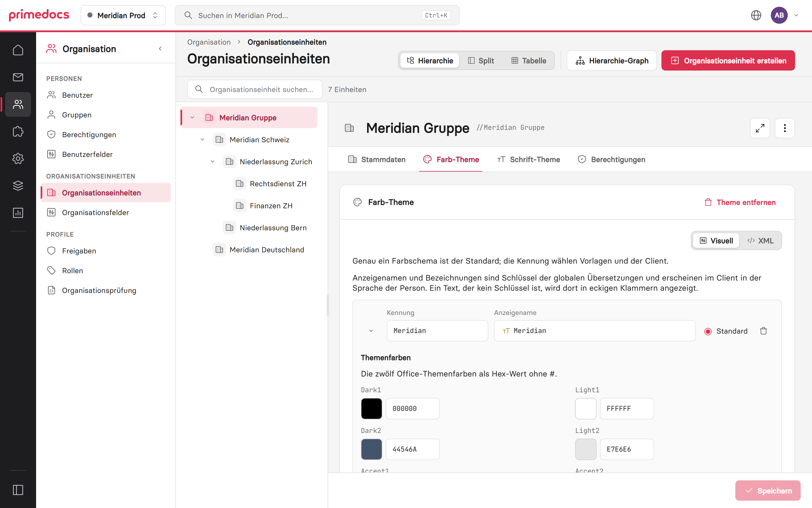Open the home icon in left rail
The image size is (812, 508).
pyautogui.click(x=18, y=50)
